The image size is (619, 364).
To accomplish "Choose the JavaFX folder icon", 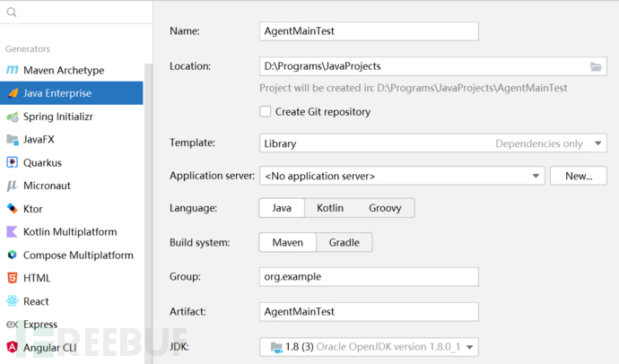I will pos(13,140).
